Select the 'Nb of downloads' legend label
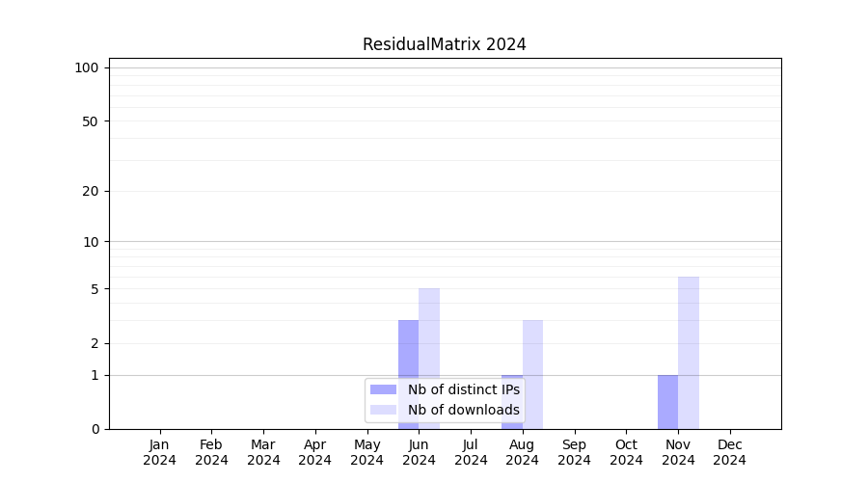The image size is (868, 482). [x=463, y=410]
